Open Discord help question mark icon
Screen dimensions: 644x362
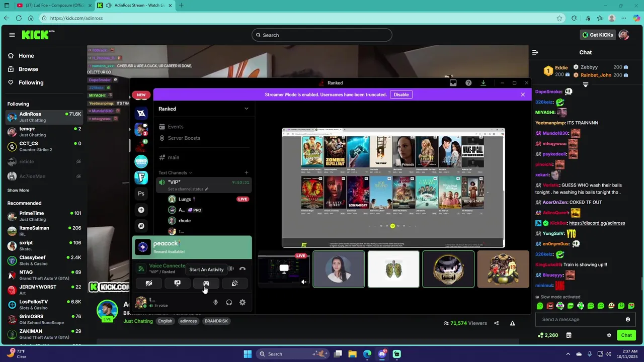point(468,83)
